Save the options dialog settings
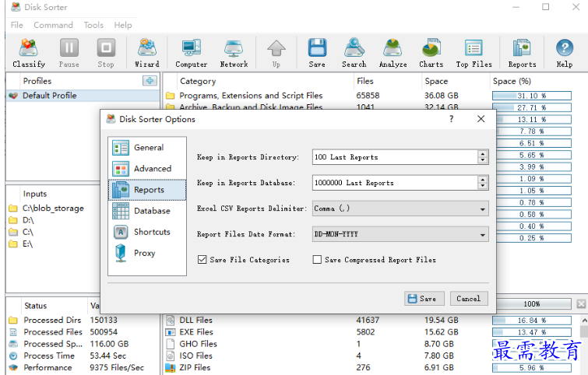588x375 pixels. 424,299
